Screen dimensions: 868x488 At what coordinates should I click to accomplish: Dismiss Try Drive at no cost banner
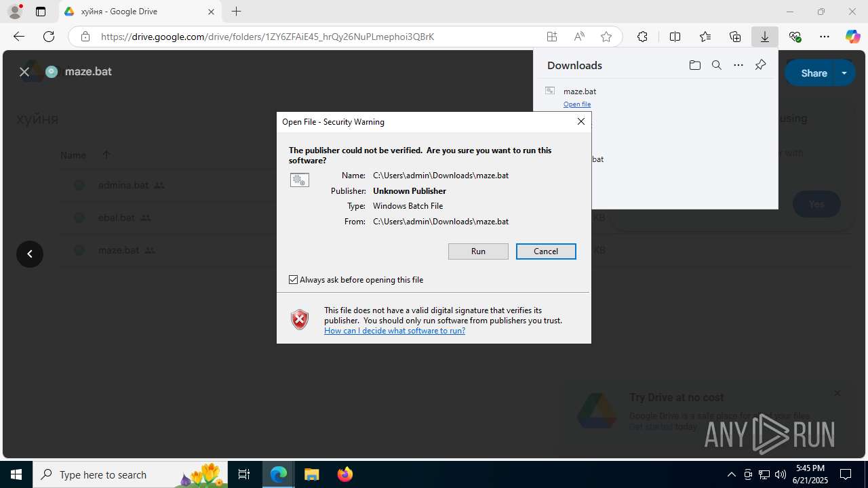click(837, 393)
